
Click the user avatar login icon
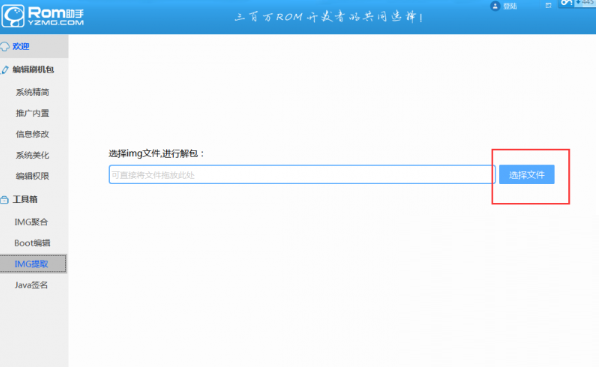pyautogui.click(x=495, y=6)
